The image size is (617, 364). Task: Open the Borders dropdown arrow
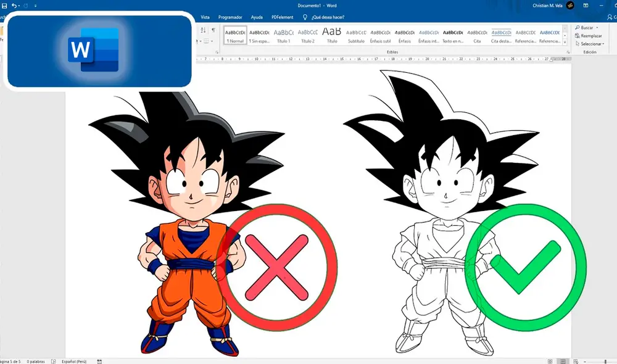pos(212,41)
